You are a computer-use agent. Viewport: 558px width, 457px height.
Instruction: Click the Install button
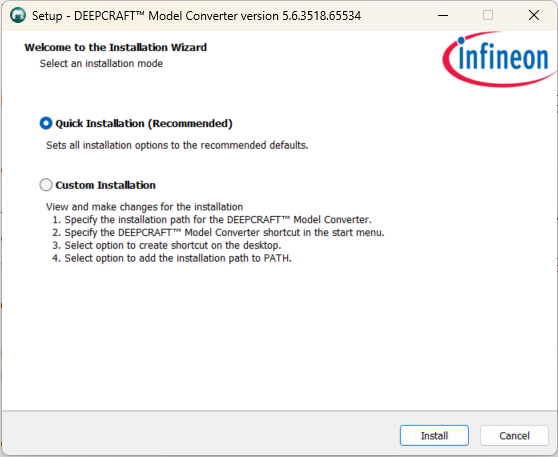(434, 435)
